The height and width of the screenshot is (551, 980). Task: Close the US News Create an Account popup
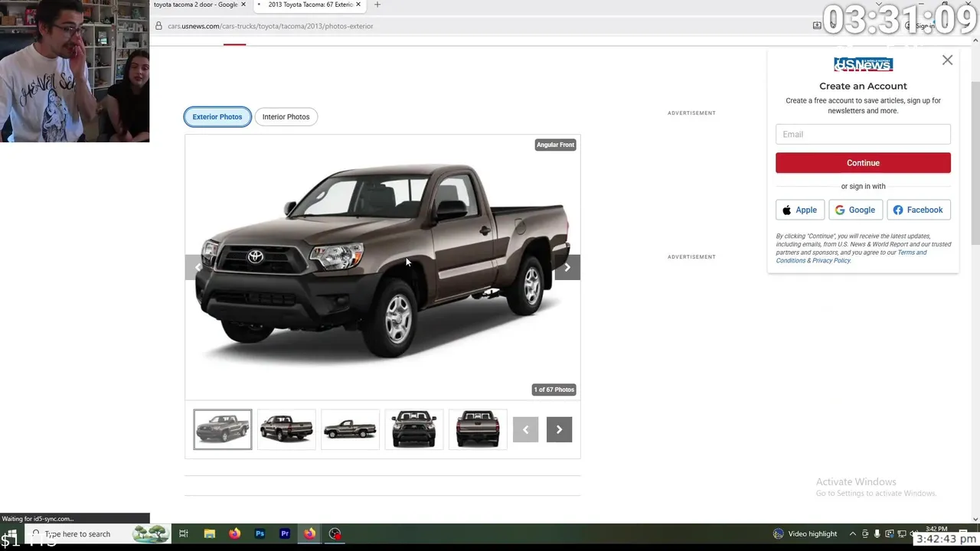tap(947, 60)
